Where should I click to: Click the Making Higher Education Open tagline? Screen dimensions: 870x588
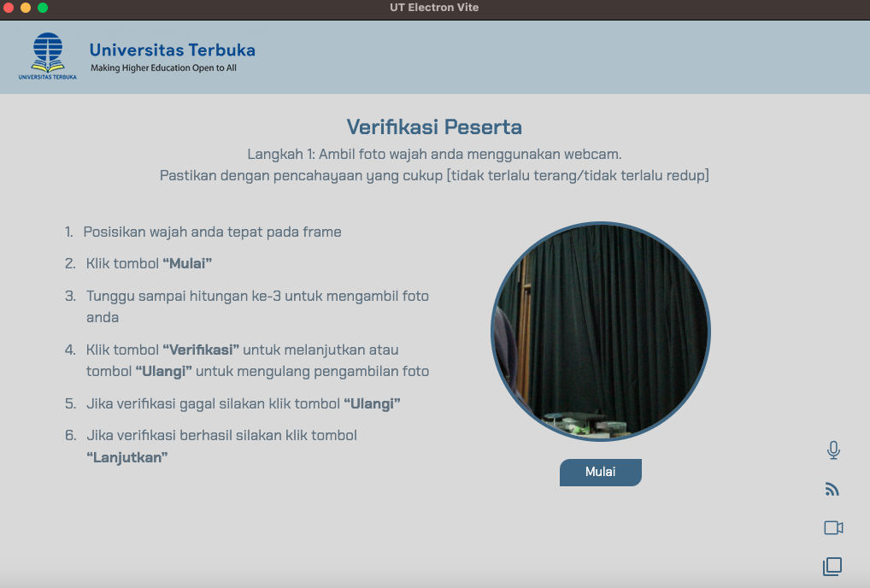(163, 68)
